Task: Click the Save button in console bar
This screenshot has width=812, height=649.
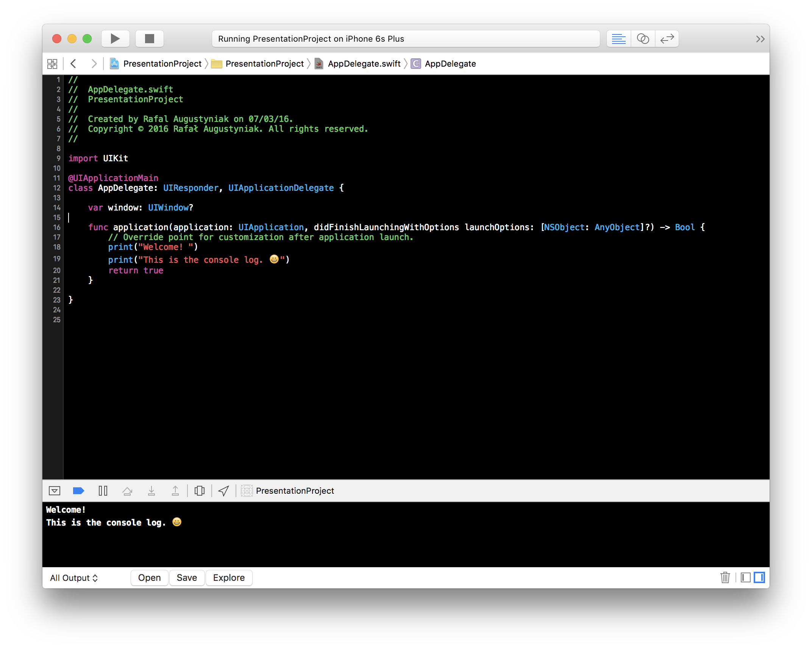Action: (187, 578)
